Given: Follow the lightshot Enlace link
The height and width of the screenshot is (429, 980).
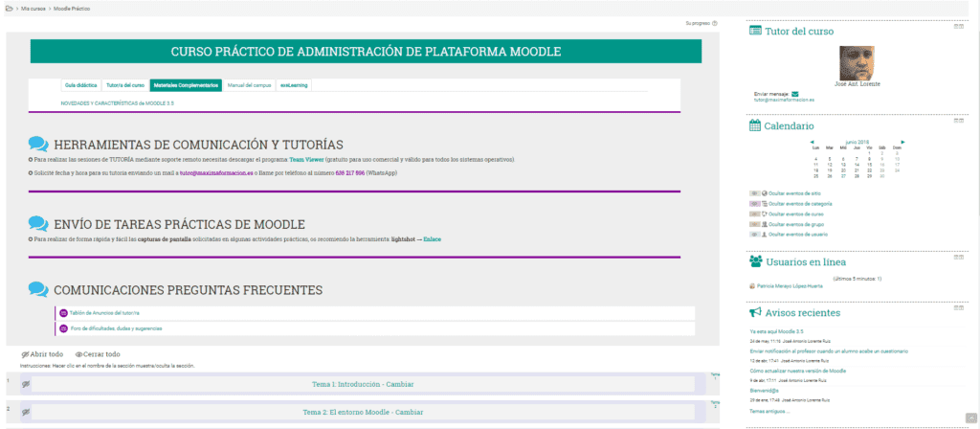Looking at the screenshot, I should (432, 238).
